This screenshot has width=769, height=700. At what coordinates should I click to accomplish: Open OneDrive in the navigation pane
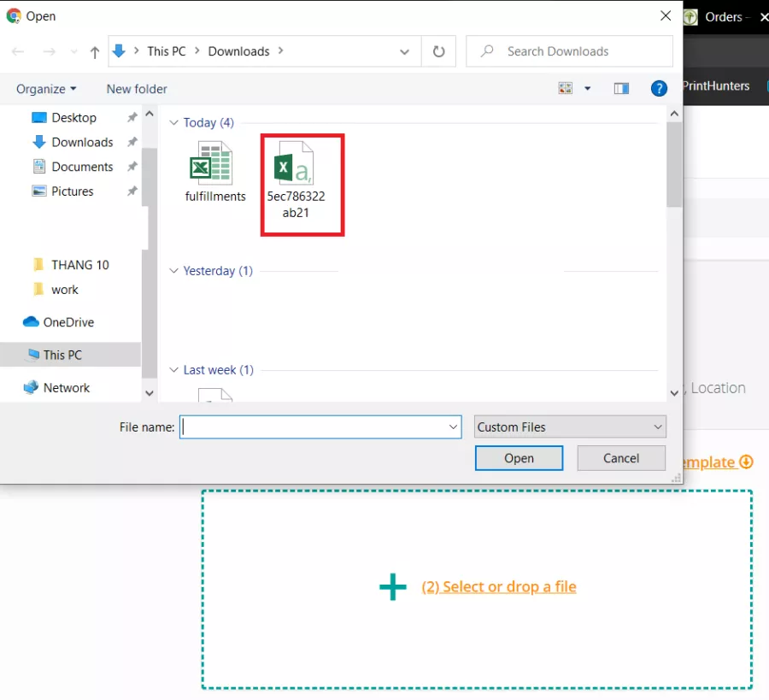click(68, 322)
